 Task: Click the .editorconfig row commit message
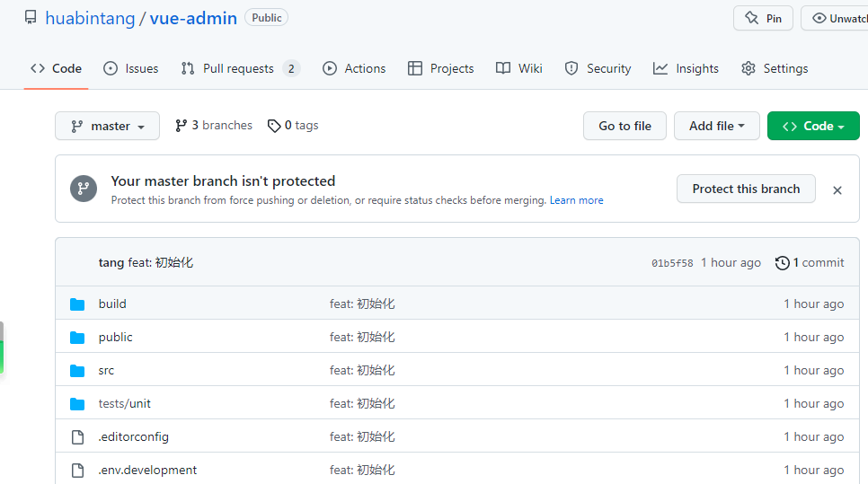362,436
